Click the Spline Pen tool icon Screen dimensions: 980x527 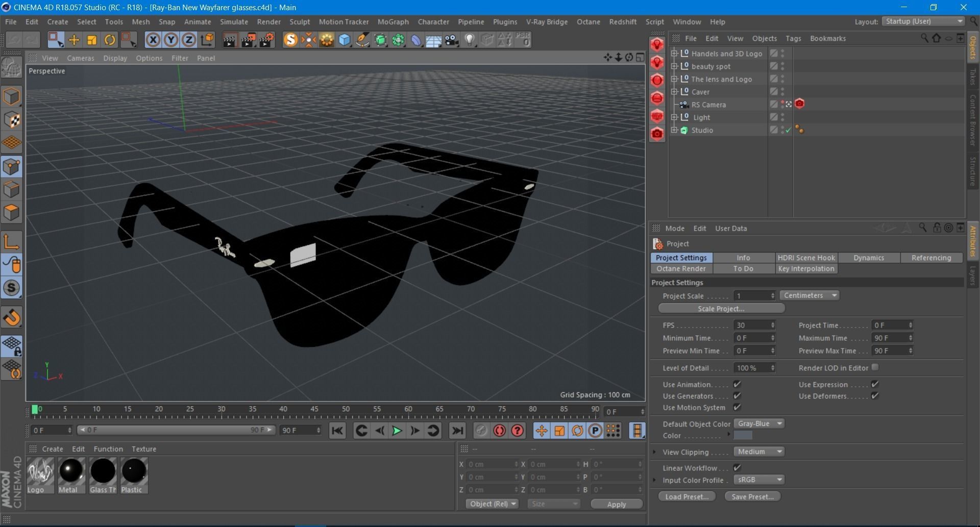point(362,40)
